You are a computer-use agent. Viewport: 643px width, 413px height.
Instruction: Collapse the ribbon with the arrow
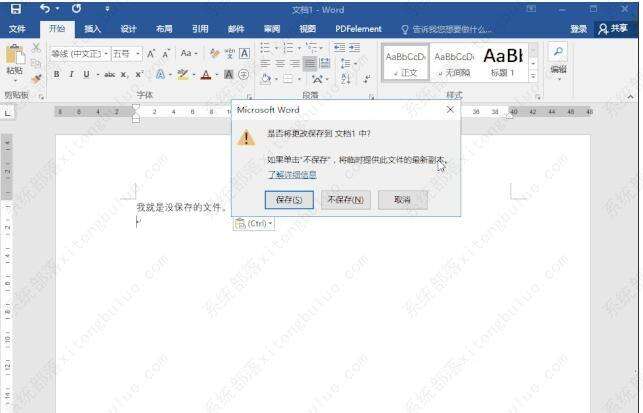point(630,96)
